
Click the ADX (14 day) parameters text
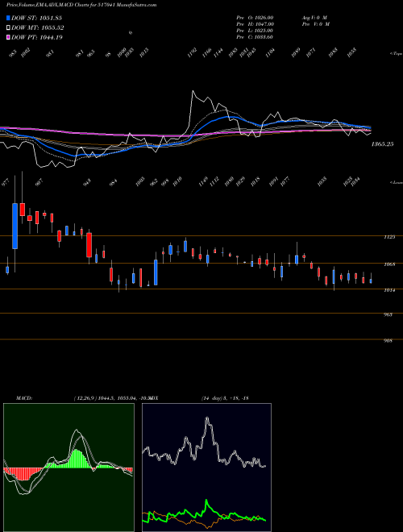(225, 398)
